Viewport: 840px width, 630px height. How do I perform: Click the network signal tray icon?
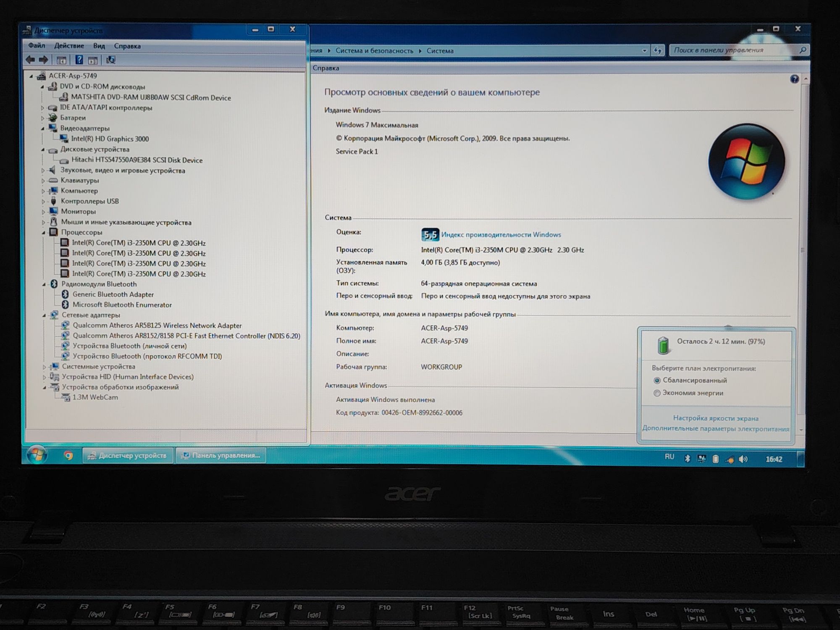730,459
